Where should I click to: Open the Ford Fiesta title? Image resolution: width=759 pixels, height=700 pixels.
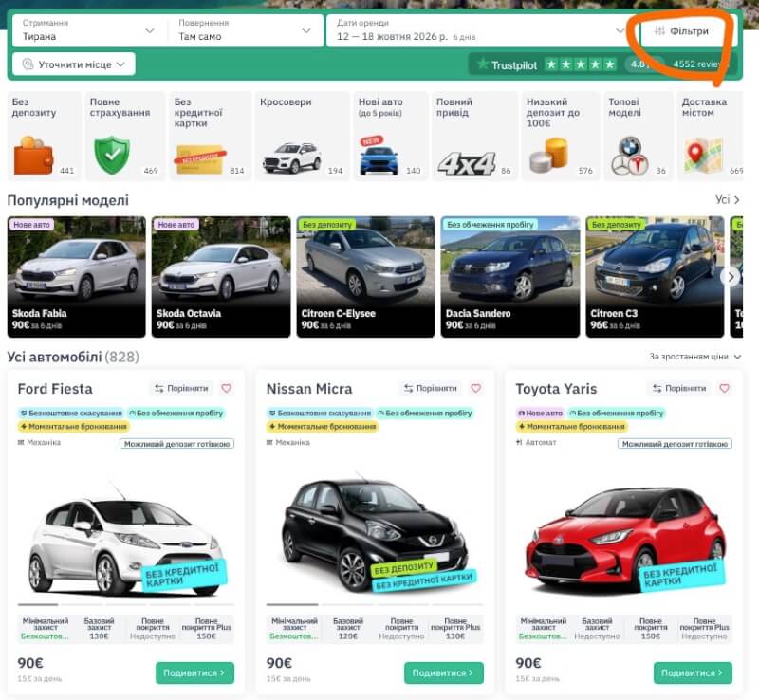pos(55,389)
